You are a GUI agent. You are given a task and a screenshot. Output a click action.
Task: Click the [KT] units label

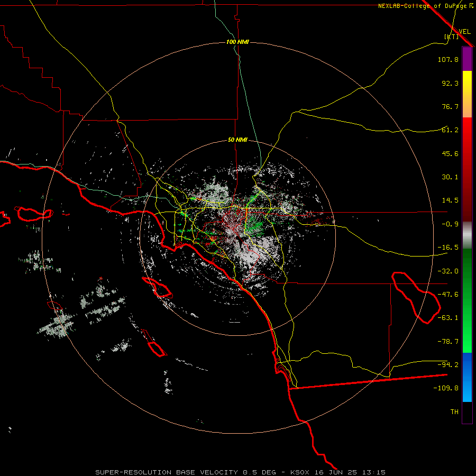452,36
